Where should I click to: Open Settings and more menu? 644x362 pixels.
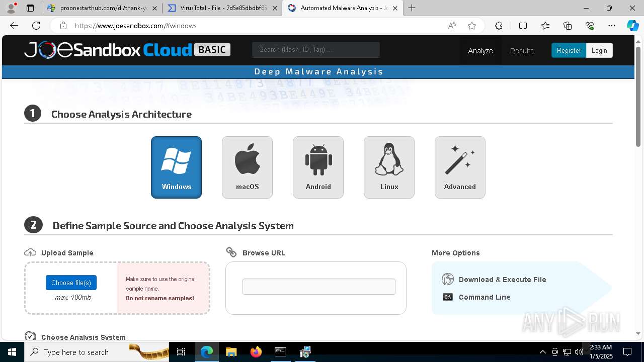[x=612, y=26]
